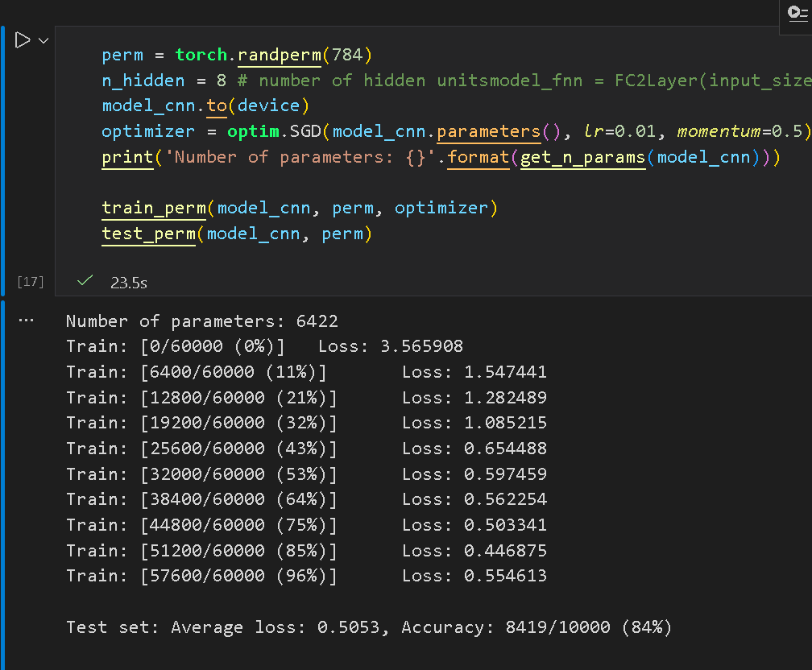Viewport: 812px width, 670px height.
Task: Click the print statement in the cell
Action: pos(127,157)
